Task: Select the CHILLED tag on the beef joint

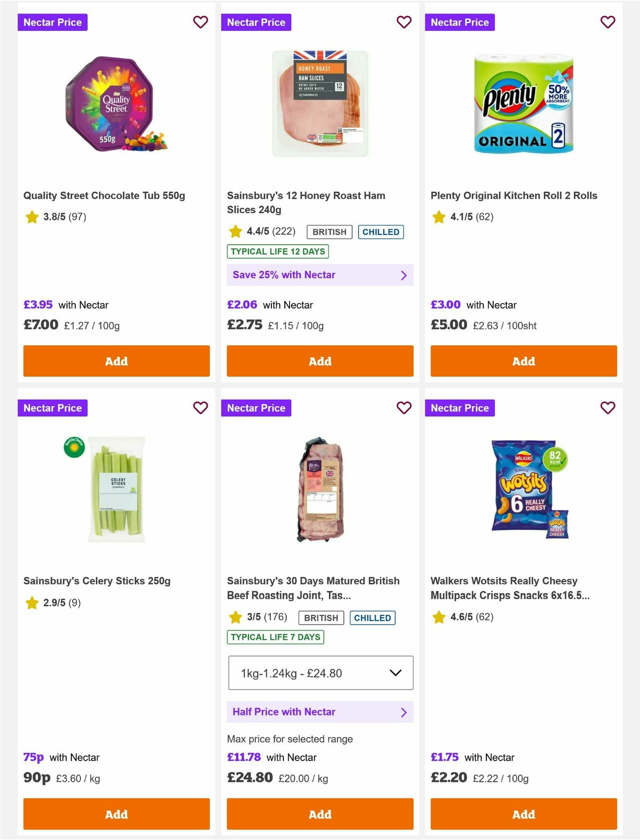Action: tap(372, 618)
